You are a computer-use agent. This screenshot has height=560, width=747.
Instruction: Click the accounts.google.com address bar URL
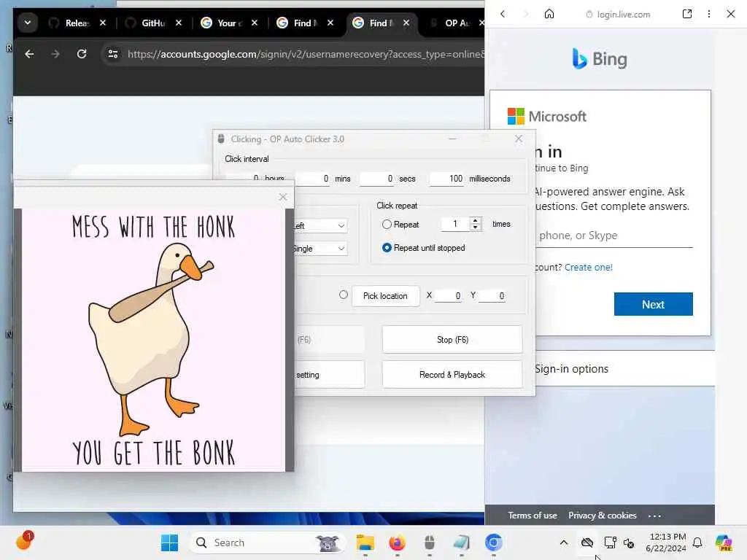click(305, 54)
